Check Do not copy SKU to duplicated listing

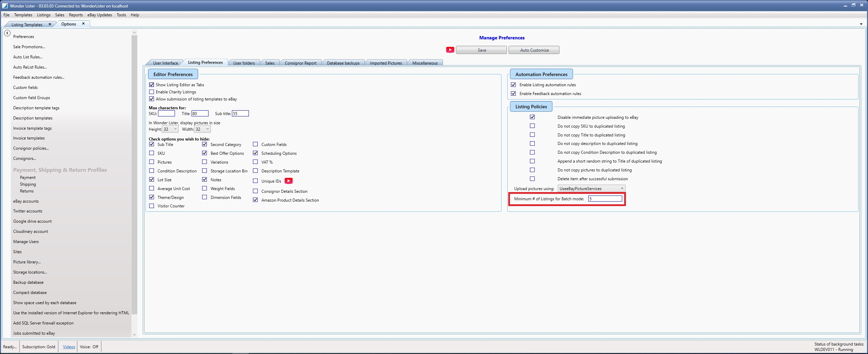click(x=532, y=126)
